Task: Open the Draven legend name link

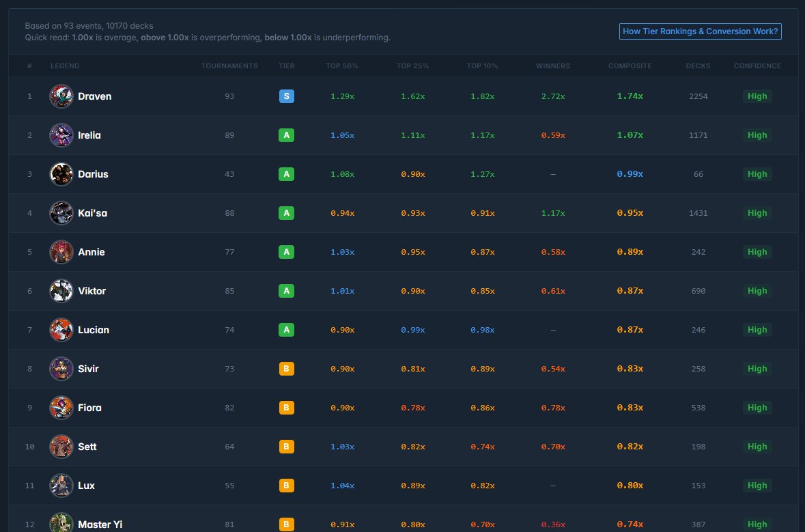Action: [x=94, y=96]
